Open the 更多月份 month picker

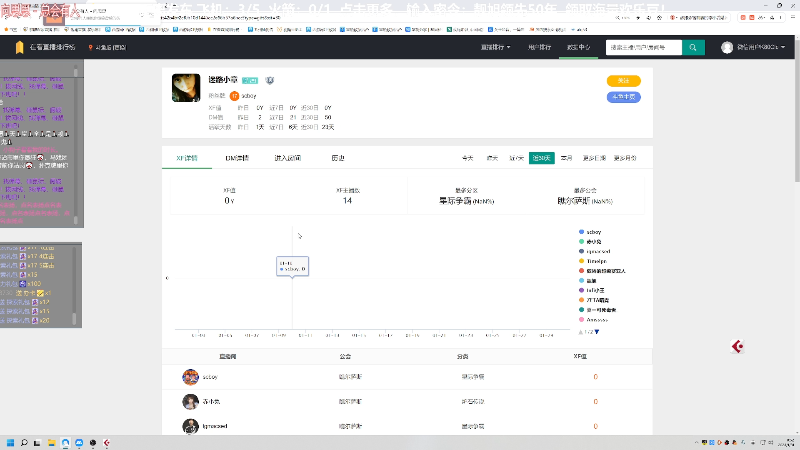[x=625, y=158]
